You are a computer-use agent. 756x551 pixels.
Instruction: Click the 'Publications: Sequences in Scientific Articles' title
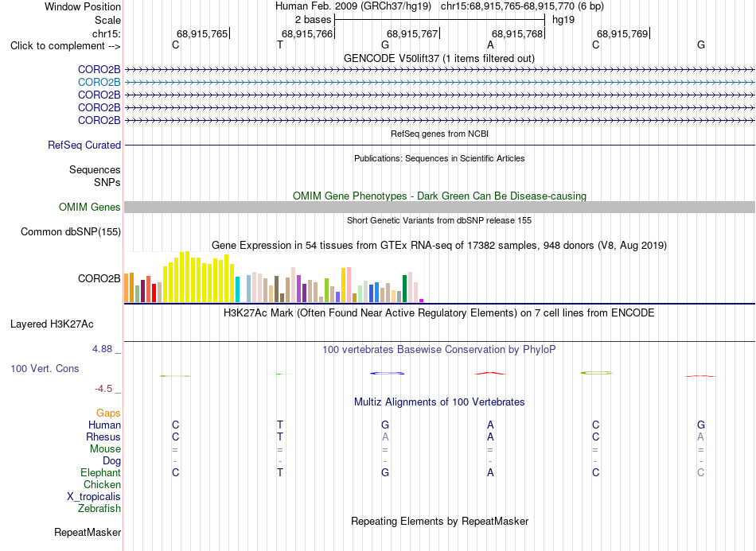(439, 158)
